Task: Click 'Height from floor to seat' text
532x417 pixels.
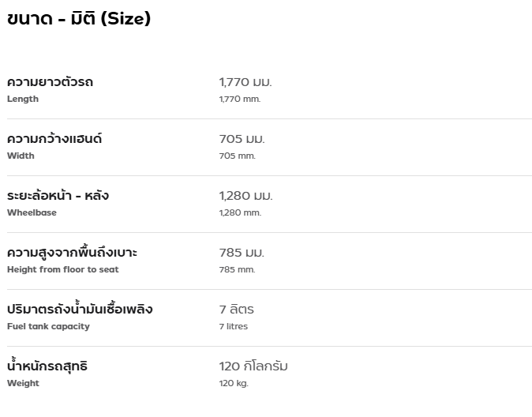Action: click(x=63, y=269)
